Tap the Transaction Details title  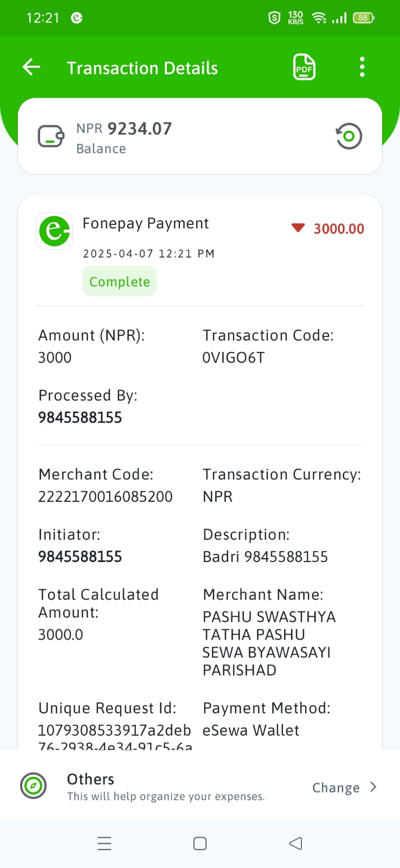pyautogui.click(x=143, y=68)
